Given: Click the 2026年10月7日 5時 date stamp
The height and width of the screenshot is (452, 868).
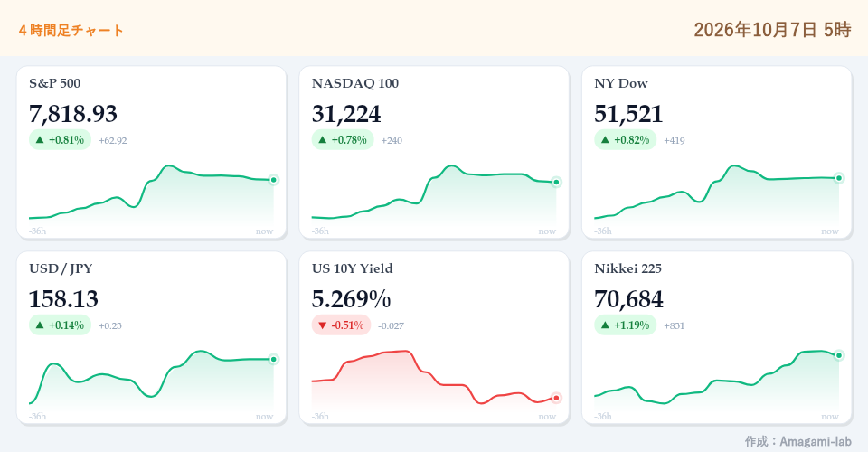Looking at the screenshot, I should 772,29.
